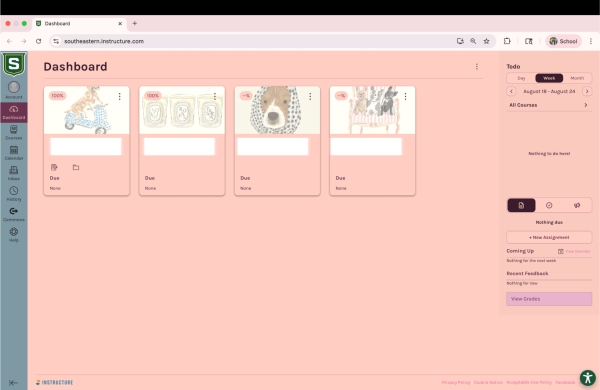The image size is (600, 390).
Task: Open the Privacy Policy footer link
Action: click(456, 382)
